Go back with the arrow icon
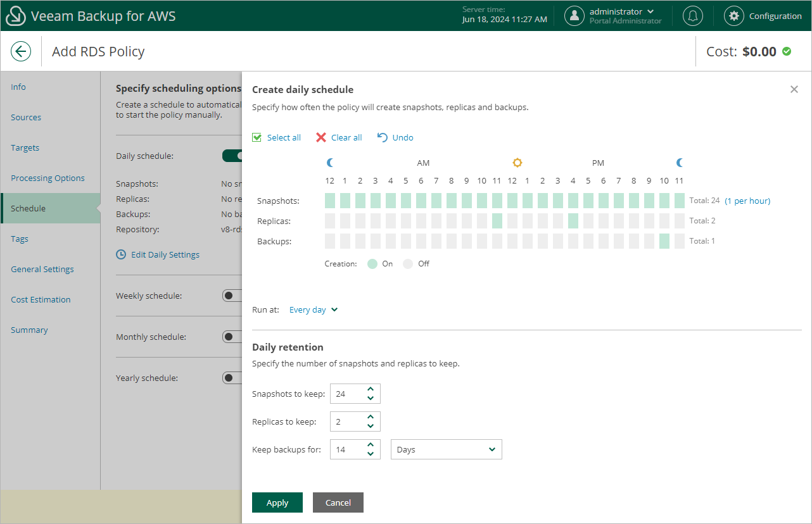 (21, 51)
